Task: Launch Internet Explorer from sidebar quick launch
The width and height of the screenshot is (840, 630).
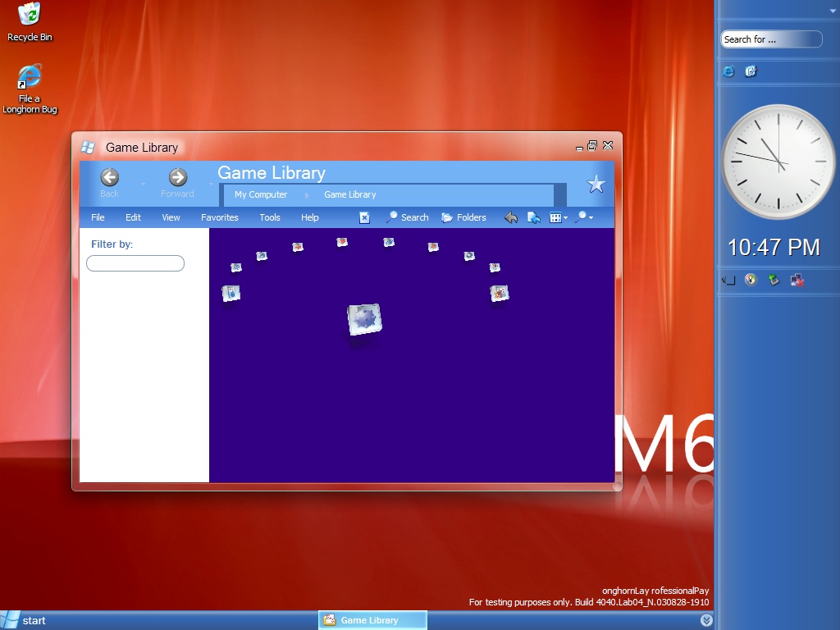Action: click(728, 71)
